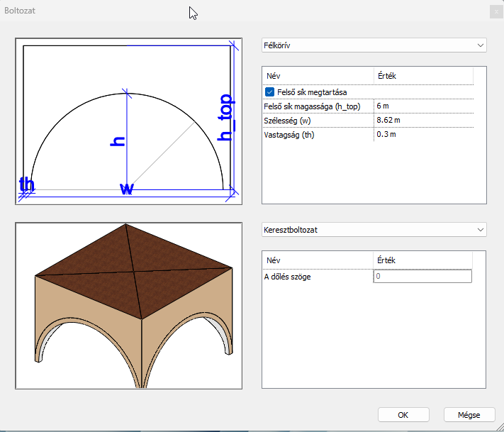Click Név column header in upper table
This screenshot has height=432, width=504.
318,76
